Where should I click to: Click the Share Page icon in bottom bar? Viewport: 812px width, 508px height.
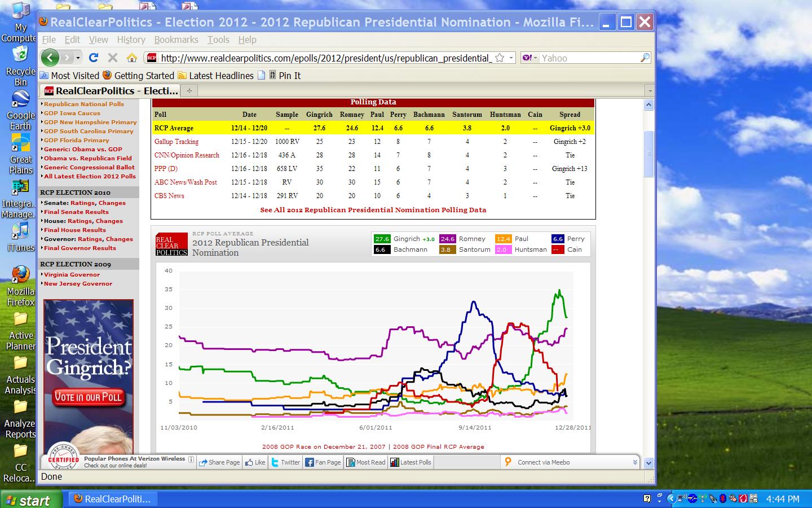pyautogui.click(x=203, y=462)
